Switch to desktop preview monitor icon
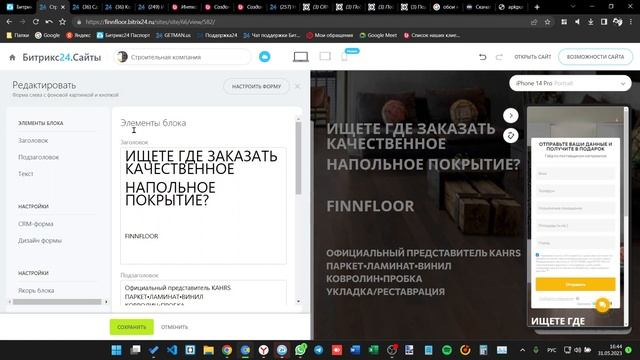The image size is (640, 360). [x=301, y=57]
